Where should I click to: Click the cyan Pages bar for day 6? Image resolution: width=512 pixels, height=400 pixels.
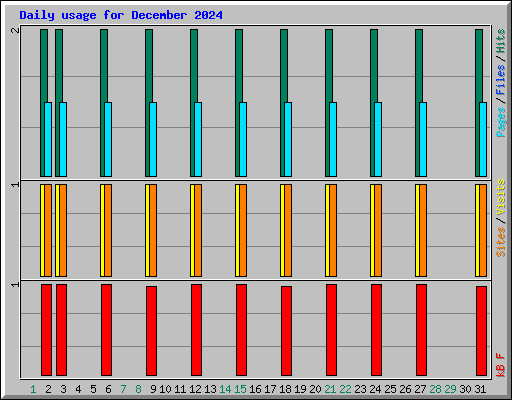(108, 139)
